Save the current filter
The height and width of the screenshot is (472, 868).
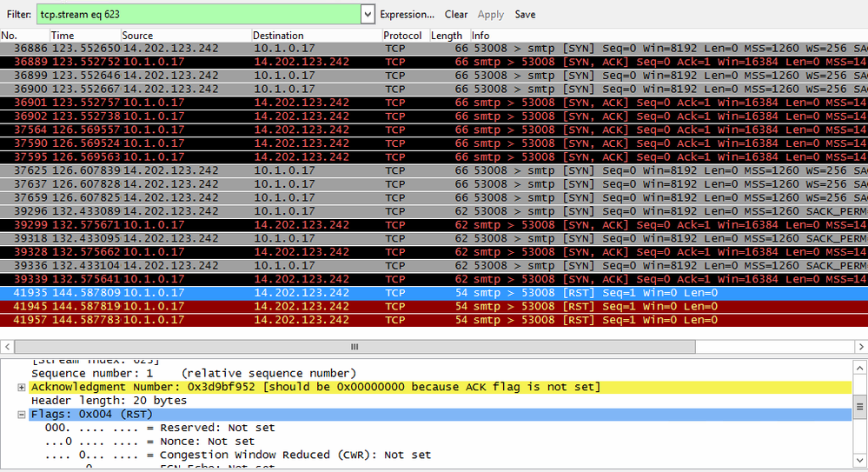tap(525, 14)
